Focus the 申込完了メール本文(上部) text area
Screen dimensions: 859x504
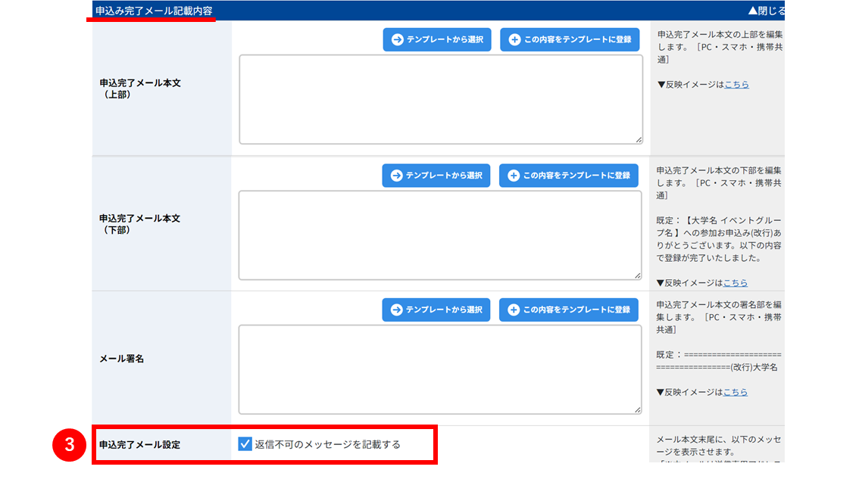click(441, 100)
